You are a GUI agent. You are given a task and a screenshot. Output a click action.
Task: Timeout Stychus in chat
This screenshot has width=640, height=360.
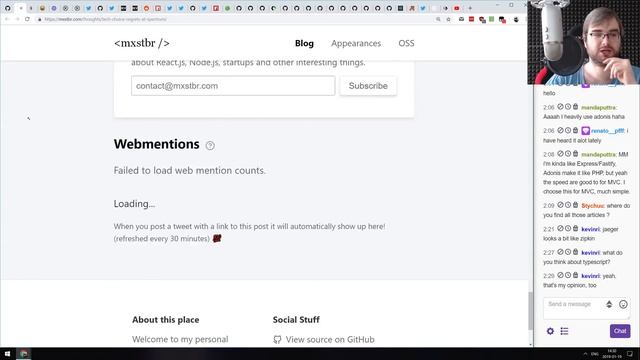coord(568,205)
